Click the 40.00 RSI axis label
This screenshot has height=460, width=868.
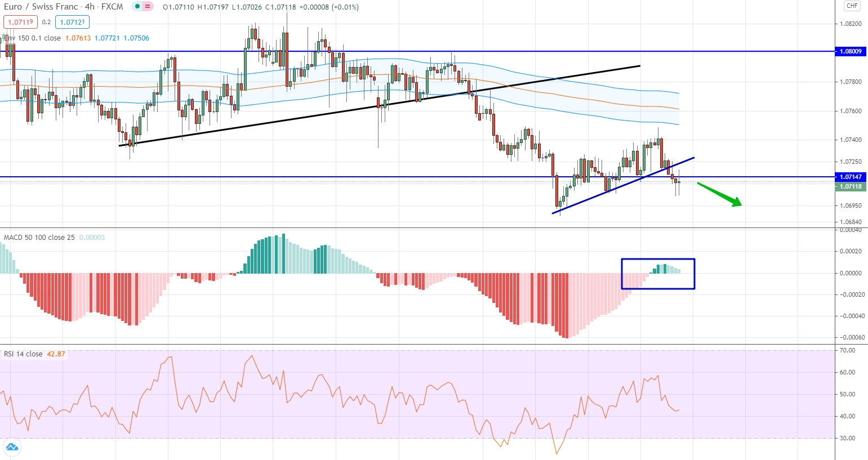click(847, 416)
